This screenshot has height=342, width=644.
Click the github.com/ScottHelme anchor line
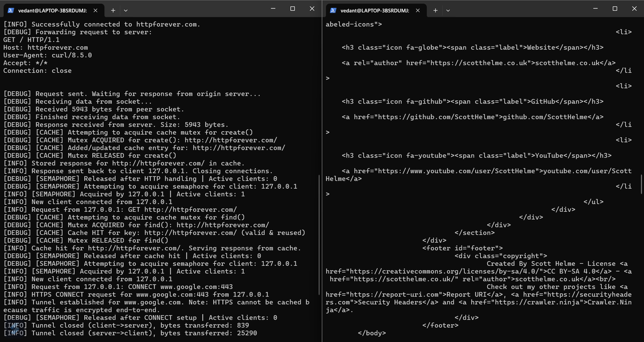pos(473,117)
